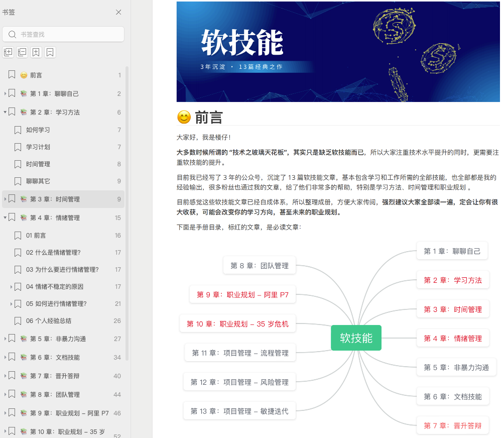This screenshot has width=504, height=438.
Task: Click the book icon of 第 5 章
Action: tap(24, 339)
